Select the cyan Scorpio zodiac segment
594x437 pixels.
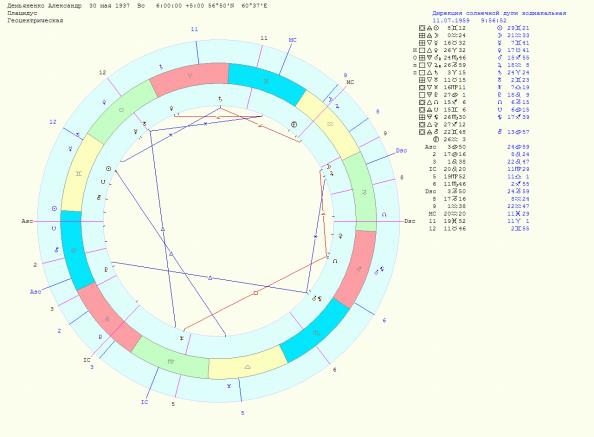click(314, 330)
